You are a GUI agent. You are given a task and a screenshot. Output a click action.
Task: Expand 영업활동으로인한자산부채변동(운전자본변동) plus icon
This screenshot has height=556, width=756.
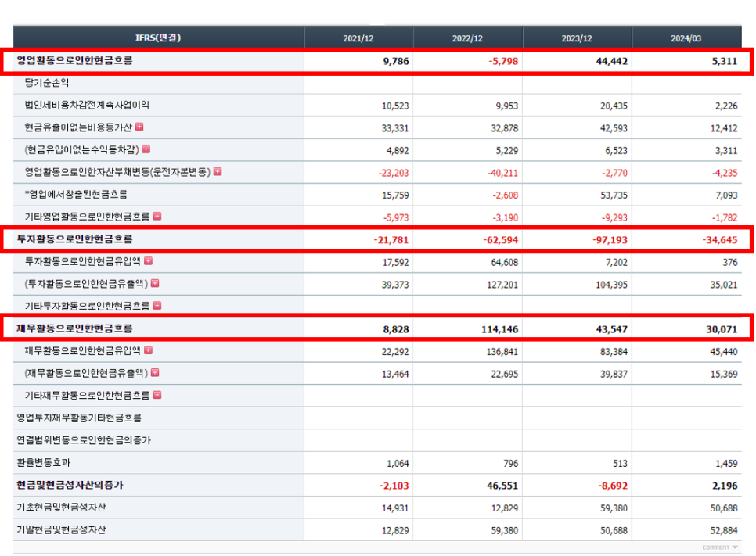coord(218,171)
